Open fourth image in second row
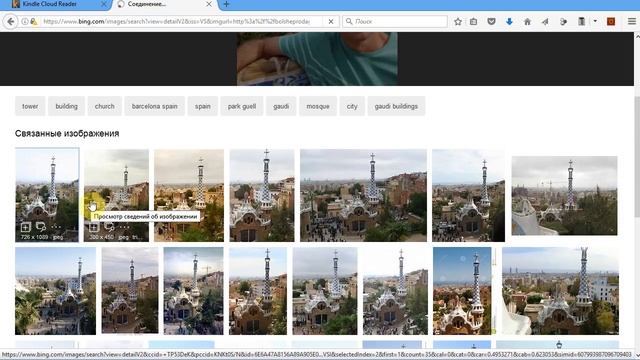Screen dimensions: 640x360 258,291
